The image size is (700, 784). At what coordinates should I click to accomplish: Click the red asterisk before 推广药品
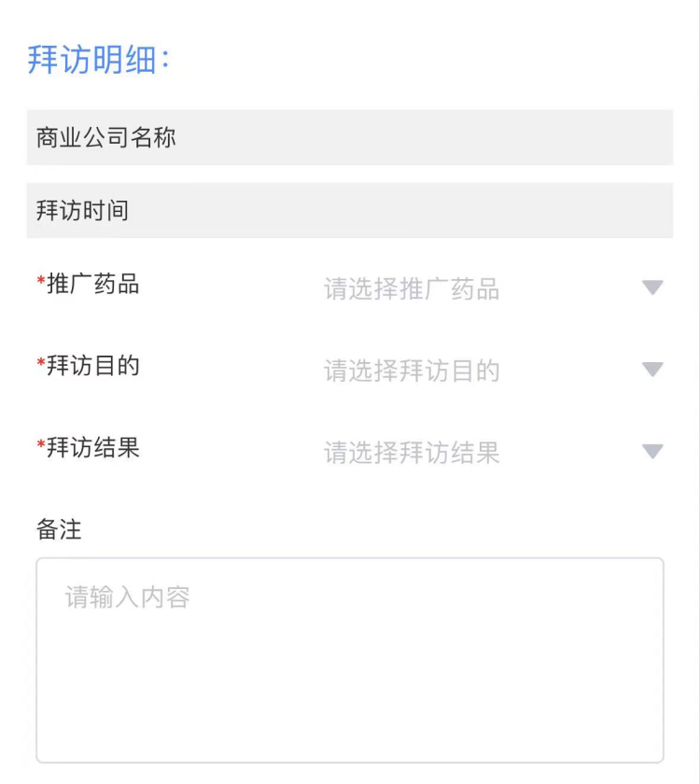coord(41,279)
